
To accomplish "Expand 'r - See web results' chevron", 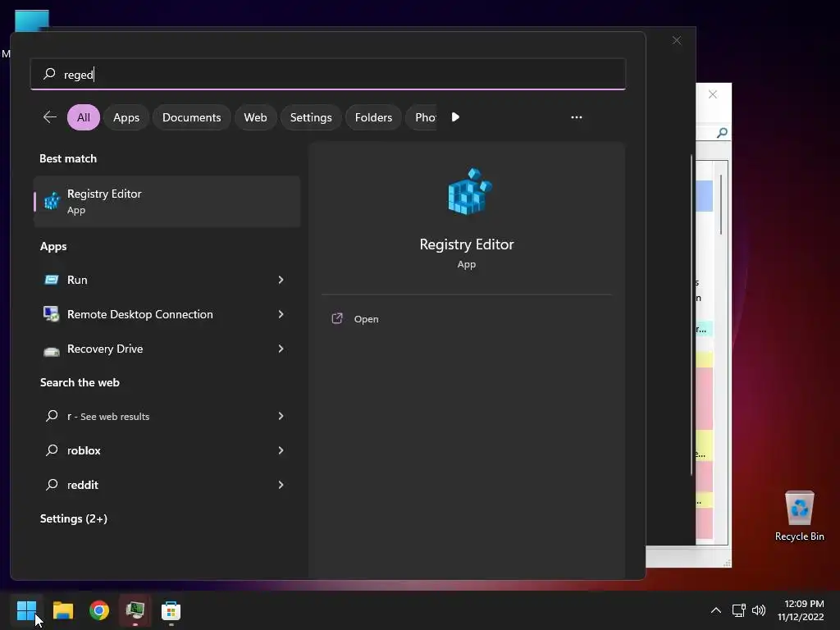I will (x=281, y=416).
